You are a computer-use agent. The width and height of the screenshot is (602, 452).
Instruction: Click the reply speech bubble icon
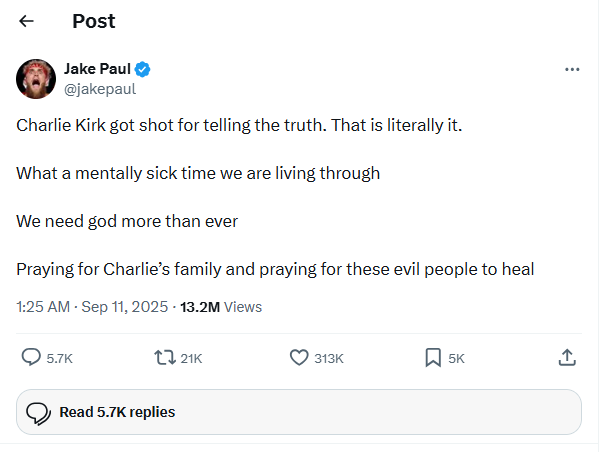point(31,357)
